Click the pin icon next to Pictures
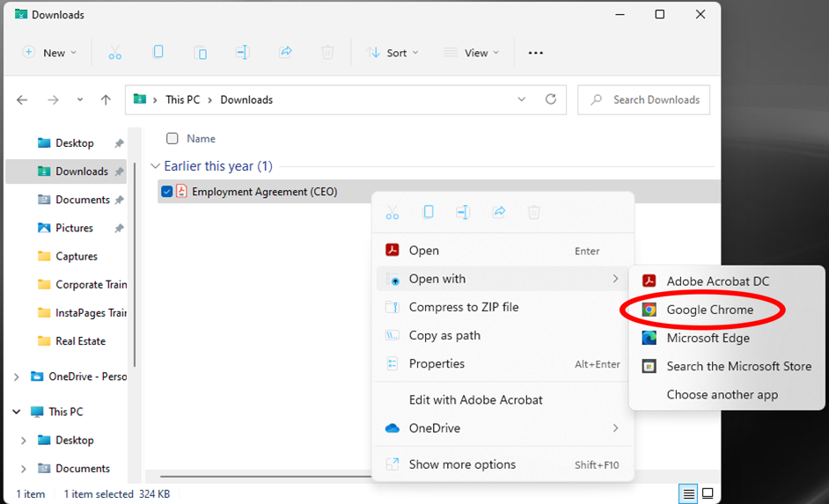Screen dimensions: 829x504 tap(119, 228)
